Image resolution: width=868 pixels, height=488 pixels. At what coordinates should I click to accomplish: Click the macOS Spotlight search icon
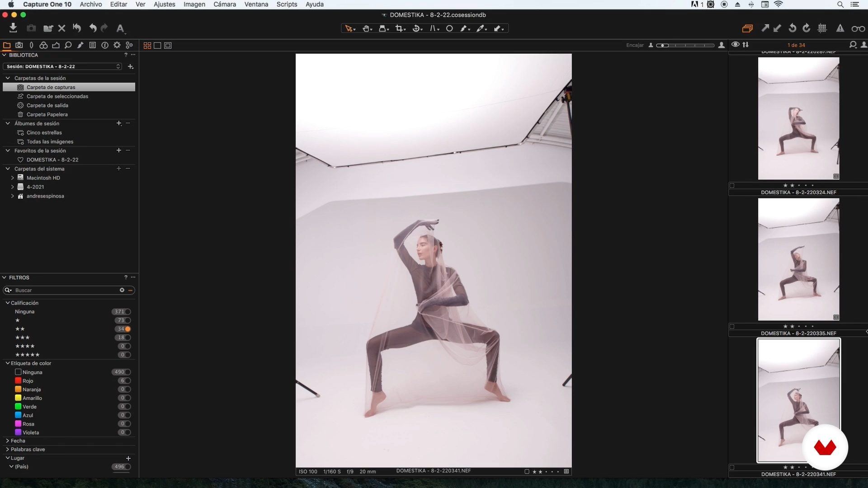840,5
